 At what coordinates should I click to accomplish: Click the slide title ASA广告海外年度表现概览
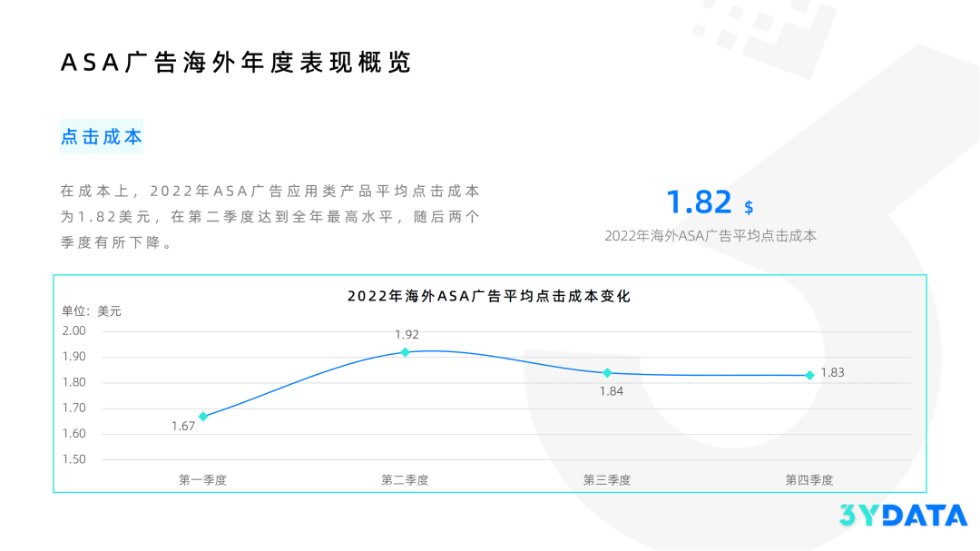(x=235, y=62)
